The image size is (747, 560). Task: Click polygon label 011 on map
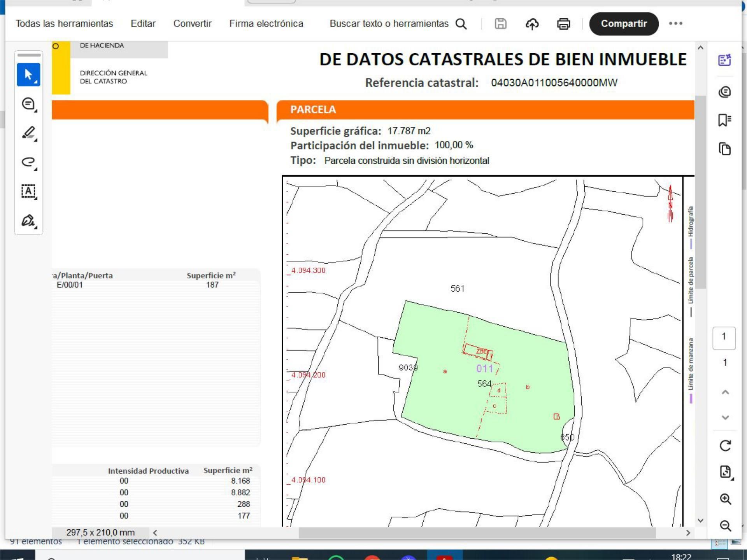coord(484,368)
